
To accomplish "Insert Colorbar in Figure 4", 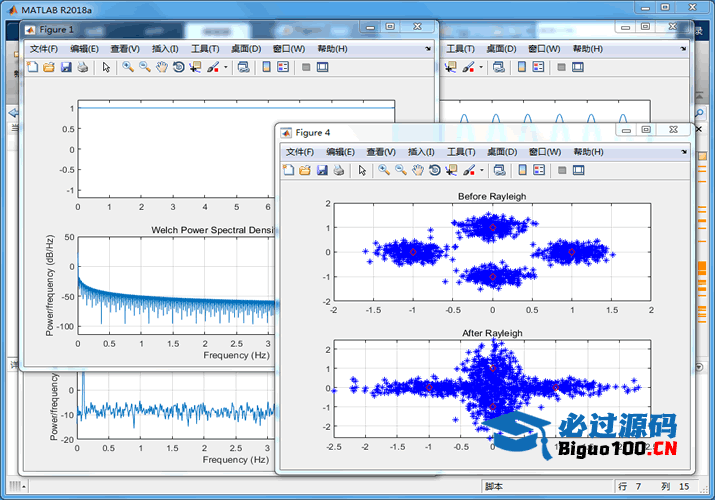I will (x=523, y=170).
